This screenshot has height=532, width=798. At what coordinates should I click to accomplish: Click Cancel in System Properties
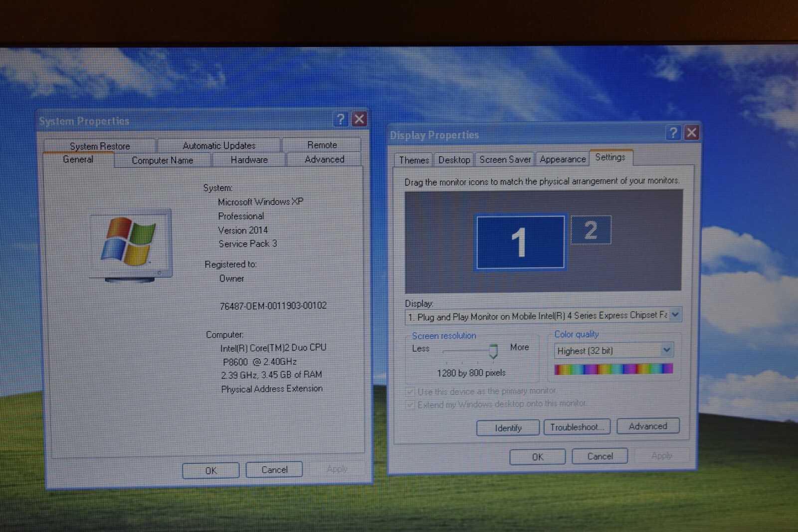pos(274,469)
